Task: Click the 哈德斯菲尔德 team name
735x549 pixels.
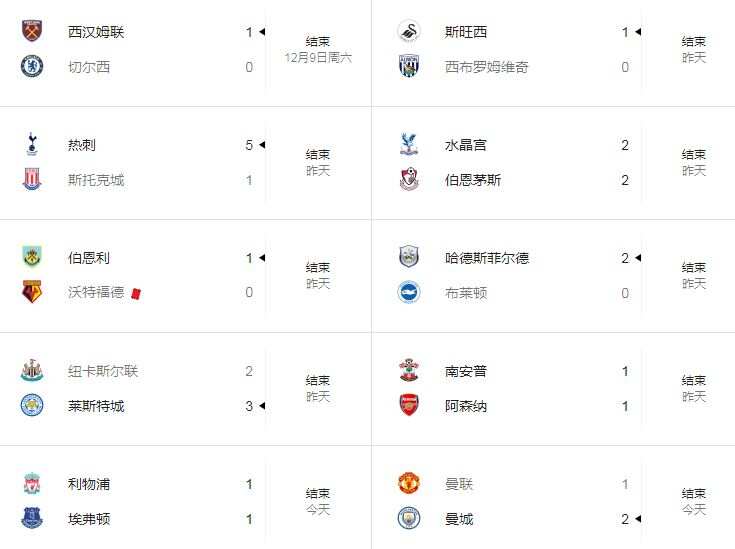Action: coord(486,258)
